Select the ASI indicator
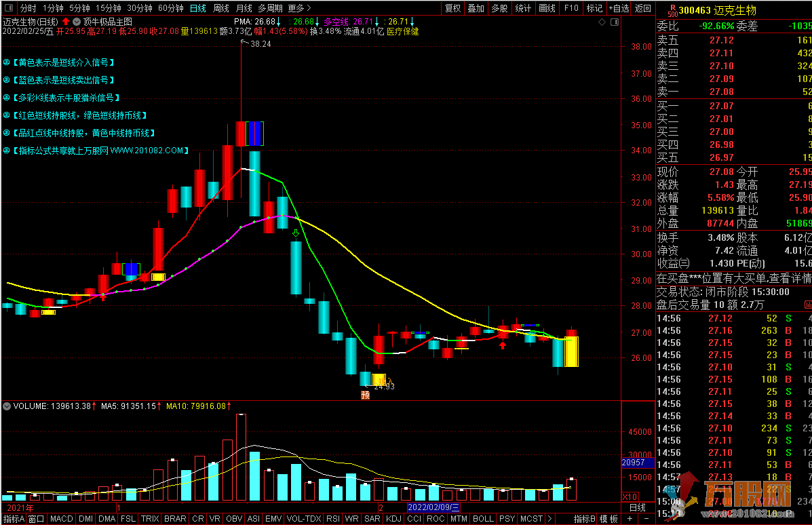 click(254, 519)
